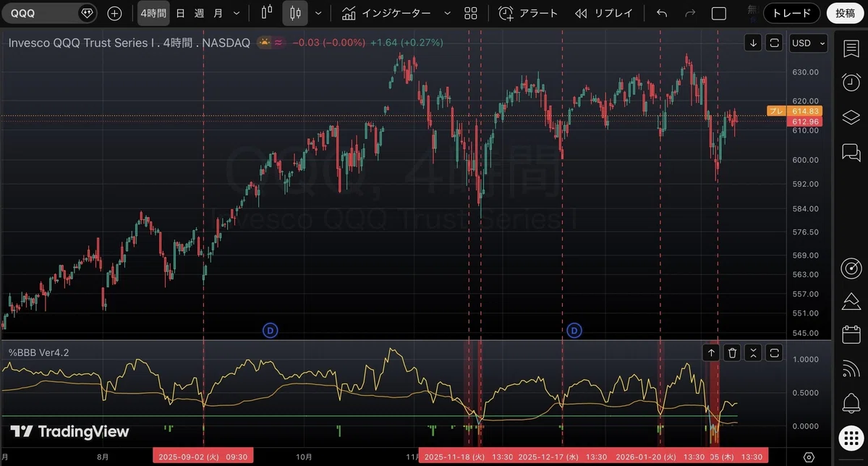Viewport: 868px width, 466px height.
Task: Click the 2025-09-02 (火) 09:30 date label
Action: (x=203, y=457)
